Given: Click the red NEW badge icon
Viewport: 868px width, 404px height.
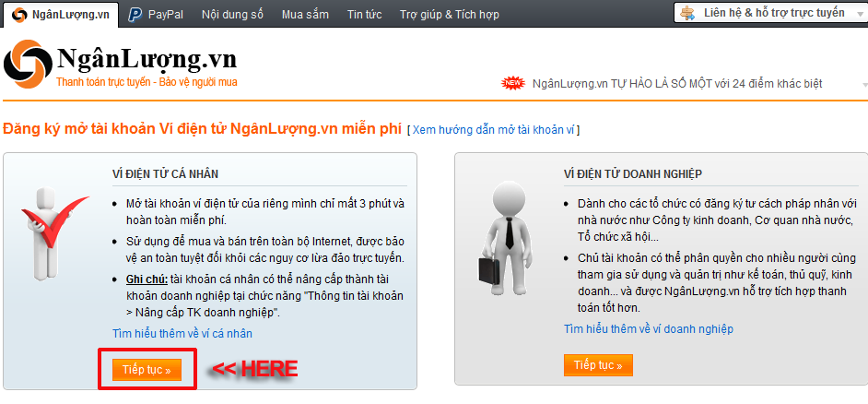Looking at the screenshot, I should point(512,84).
